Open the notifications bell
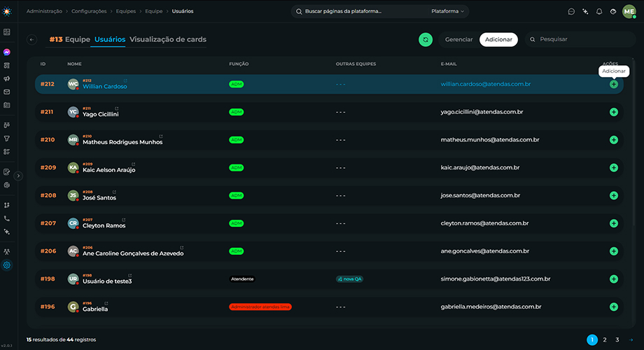This screenshot has width=644, height=350. pos(599,11)
